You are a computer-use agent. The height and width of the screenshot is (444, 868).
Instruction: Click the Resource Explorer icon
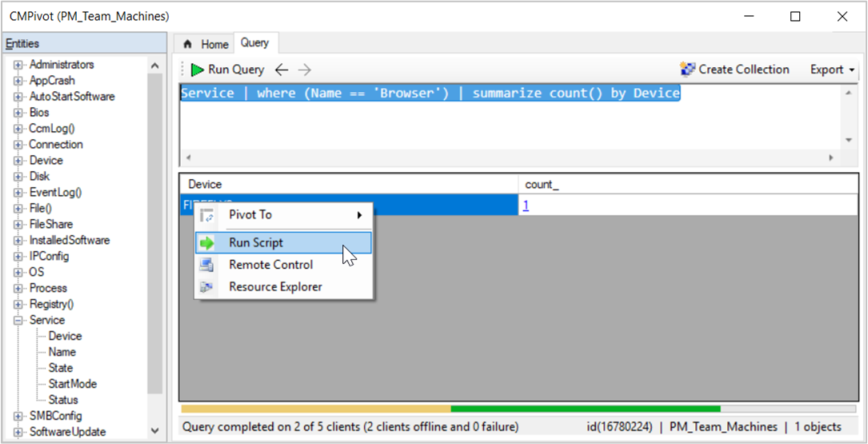point(207,286)
